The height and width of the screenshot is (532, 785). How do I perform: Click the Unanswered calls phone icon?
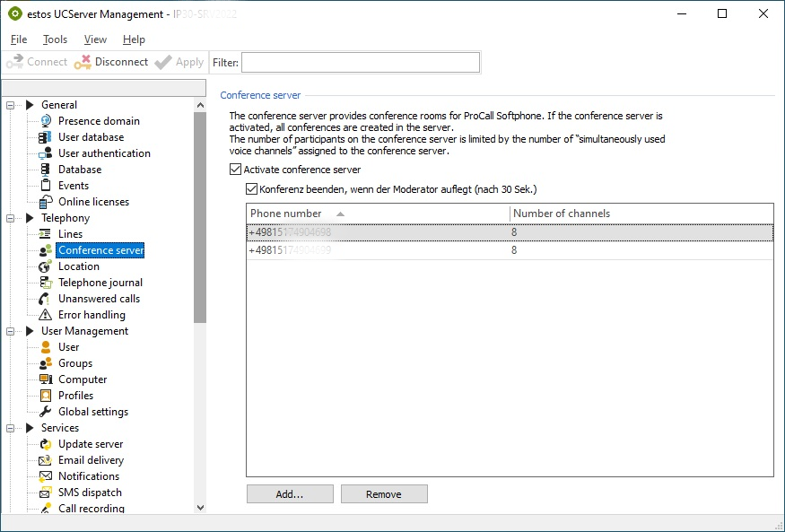click(46, 299)
